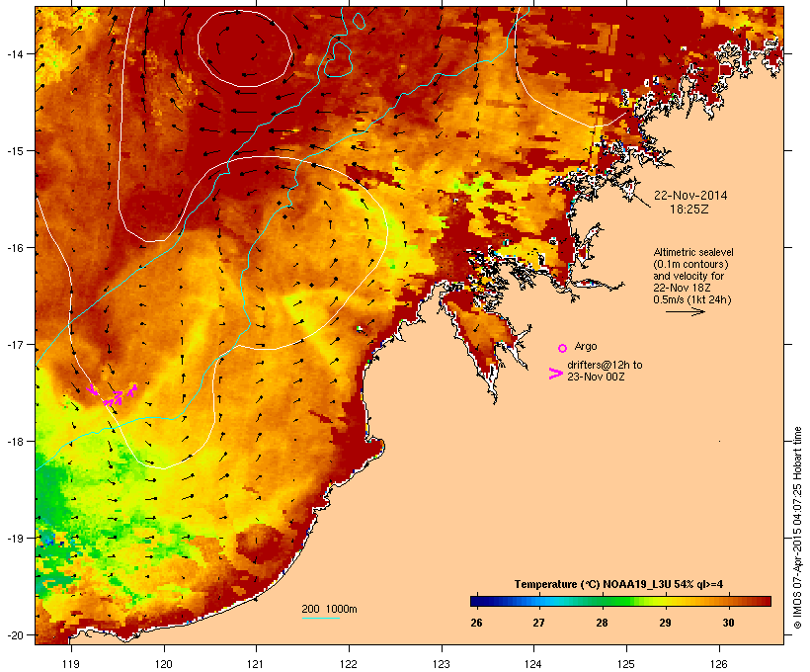The image size is (810, 672).
Task: Click the cyan 200 1000m isobath legend line
Action: tap(320, 618)
